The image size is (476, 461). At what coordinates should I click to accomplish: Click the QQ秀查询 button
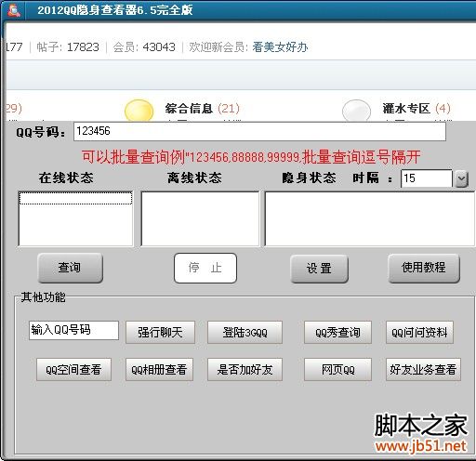337,333
